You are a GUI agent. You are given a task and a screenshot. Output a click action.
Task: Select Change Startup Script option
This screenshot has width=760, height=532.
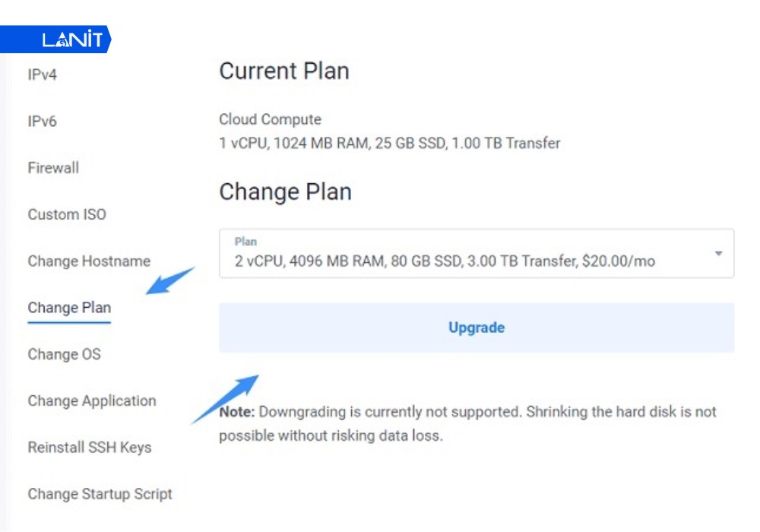point(99,493)
